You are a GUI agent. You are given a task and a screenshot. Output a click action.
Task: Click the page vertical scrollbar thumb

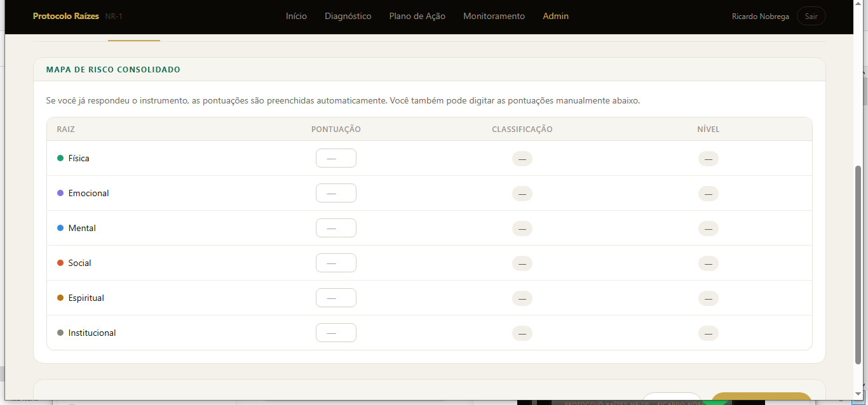[x=858, y=265]
